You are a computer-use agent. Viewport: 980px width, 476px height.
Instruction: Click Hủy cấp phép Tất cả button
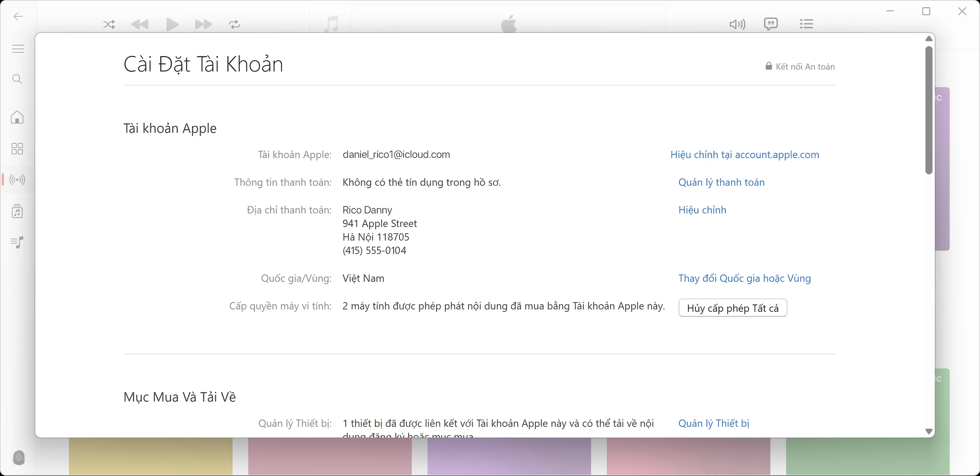[733, 308]
